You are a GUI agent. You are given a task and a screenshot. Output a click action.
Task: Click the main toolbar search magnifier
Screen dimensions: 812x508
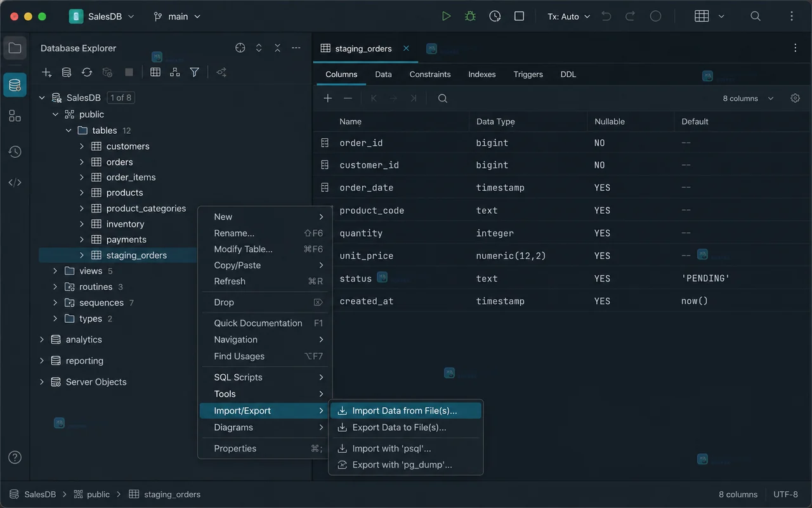(756, 16)
